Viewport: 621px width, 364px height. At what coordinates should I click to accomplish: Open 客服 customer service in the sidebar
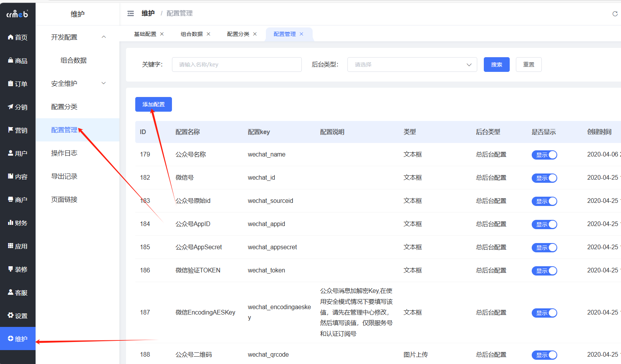[18, 293]
